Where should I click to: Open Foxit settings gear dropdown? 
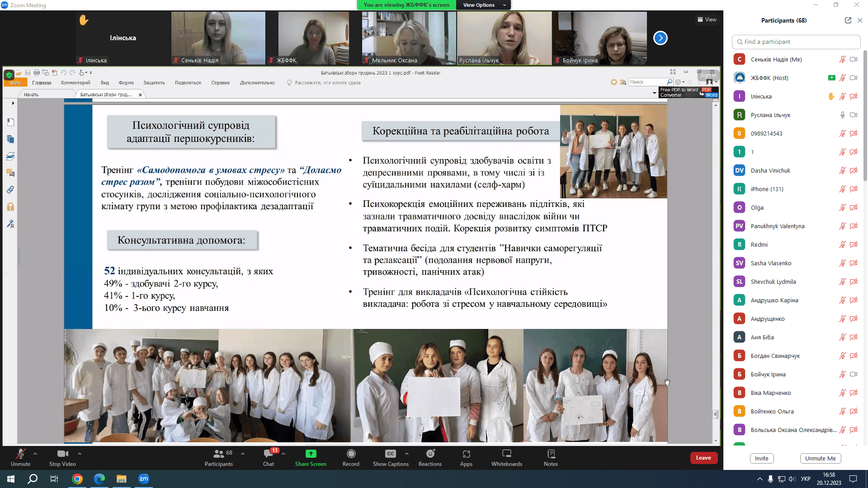click(x=679, y=82)
